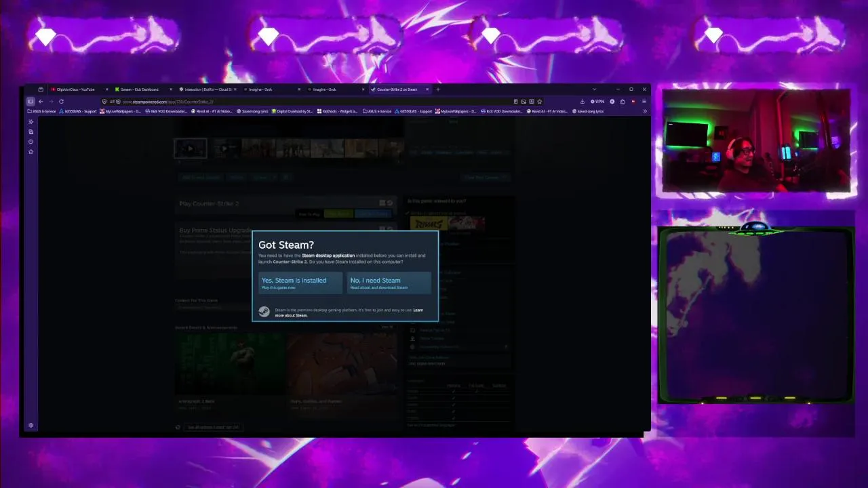Image resolution: width=868 pixels, height=488 pixels.
Task: Click the shield tracking protection icon
Action: coord(104,102)
